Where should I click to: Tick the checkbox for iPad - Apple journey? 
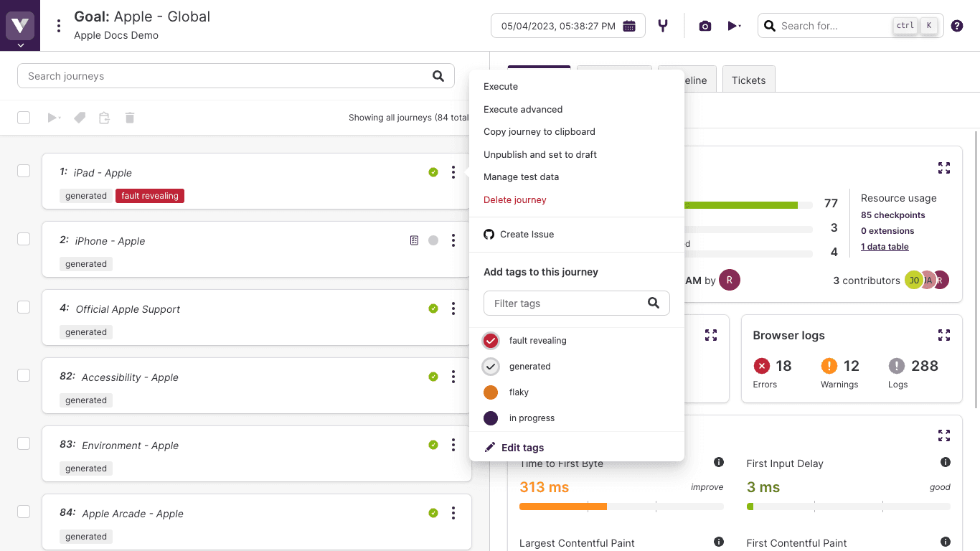24,171
